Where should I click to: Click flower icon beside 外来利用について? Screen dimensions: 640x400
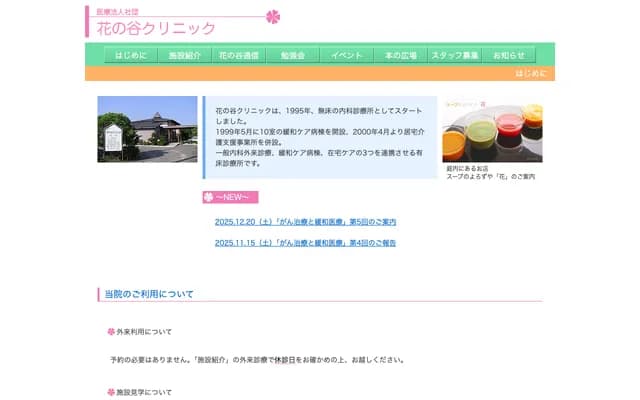coord(111,331)
